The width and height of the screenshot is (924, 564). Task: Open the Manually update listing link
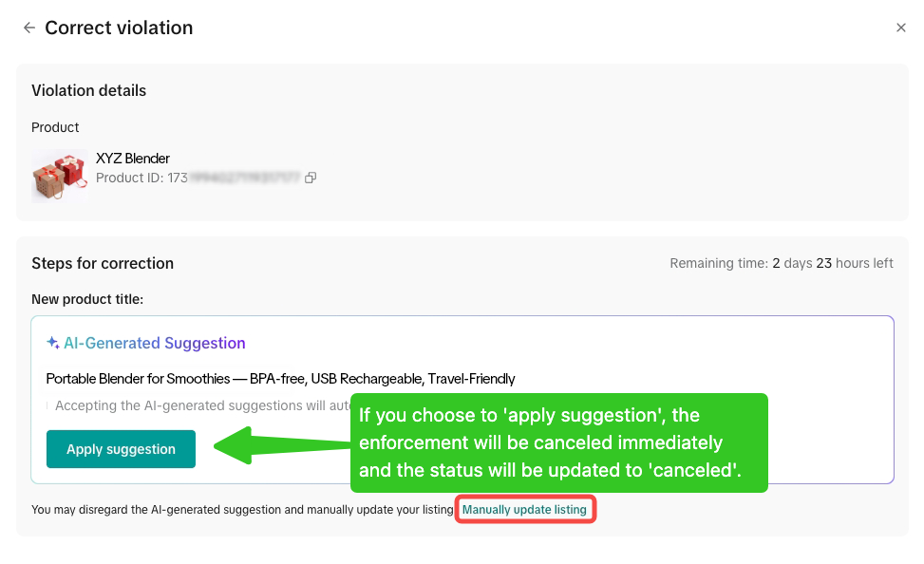[x=524, y=509]
